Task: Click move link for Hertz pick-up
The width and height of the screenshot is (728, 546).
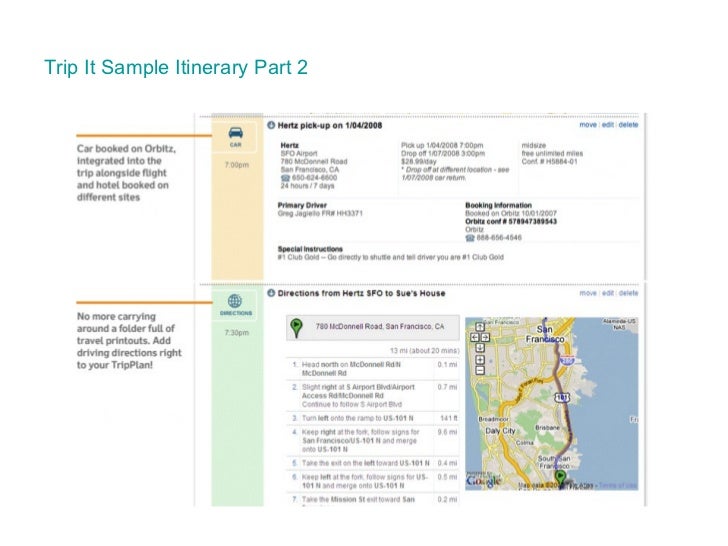Action: coord(588,125)
